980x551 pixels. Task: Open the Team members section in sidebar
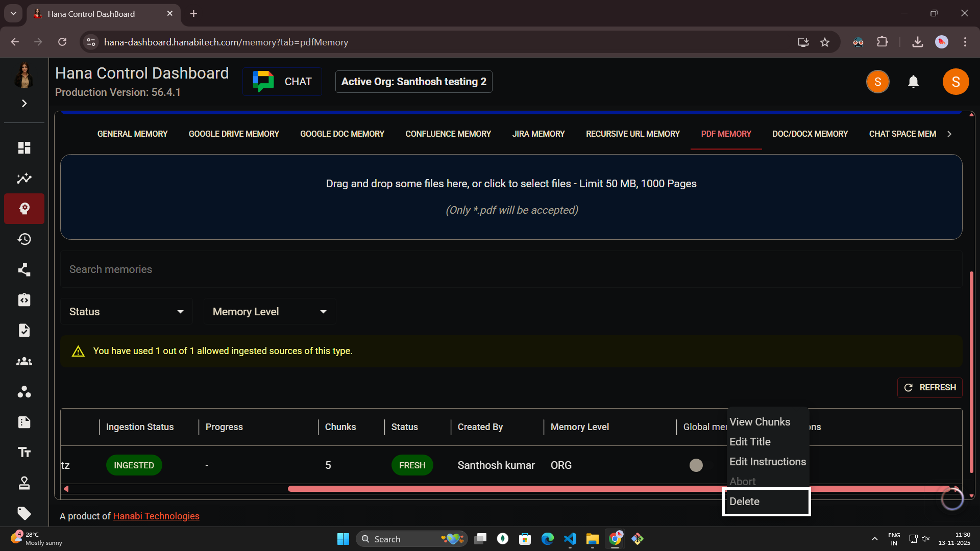(x=24, y=361)
